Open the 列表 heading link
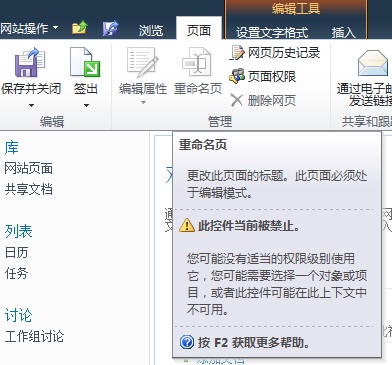Viewport: 392px width, 365px height. click(x=18, y=231)
